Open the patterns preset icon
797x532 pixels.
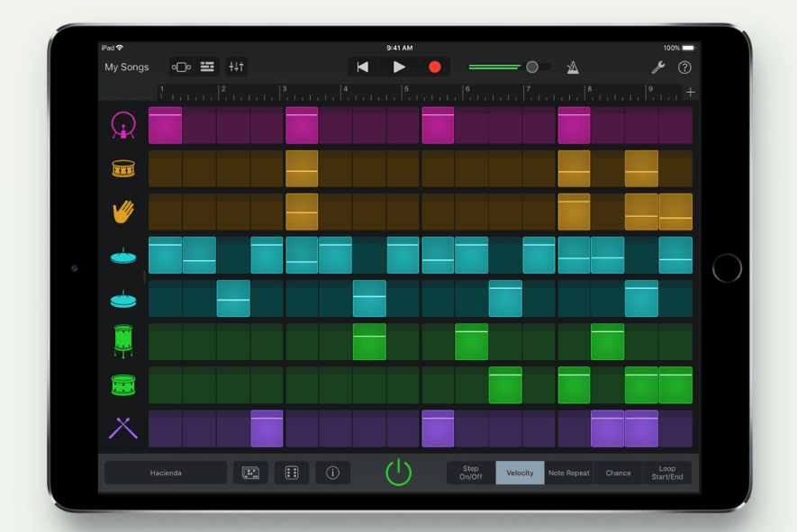tap(250, 473)
